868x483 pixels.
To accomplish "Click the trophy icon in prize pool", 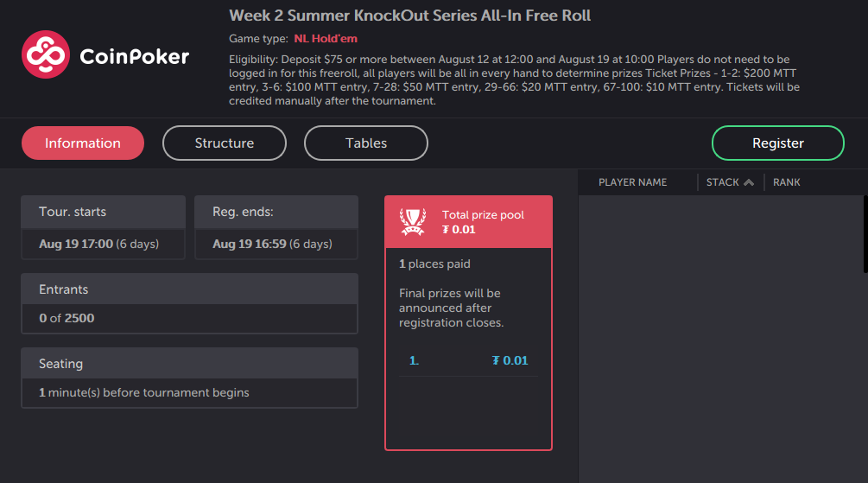I will (413, 222).
